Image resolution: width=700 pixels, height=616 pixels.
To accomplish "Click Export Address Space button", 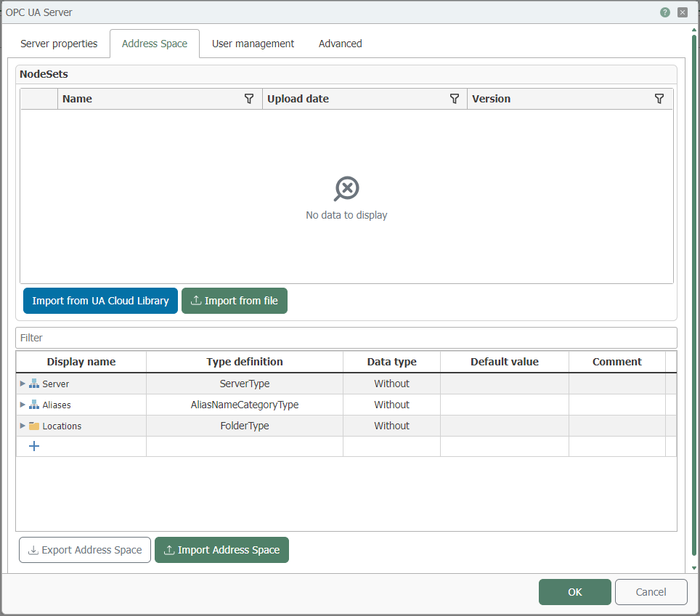I will tap(85, 550).
